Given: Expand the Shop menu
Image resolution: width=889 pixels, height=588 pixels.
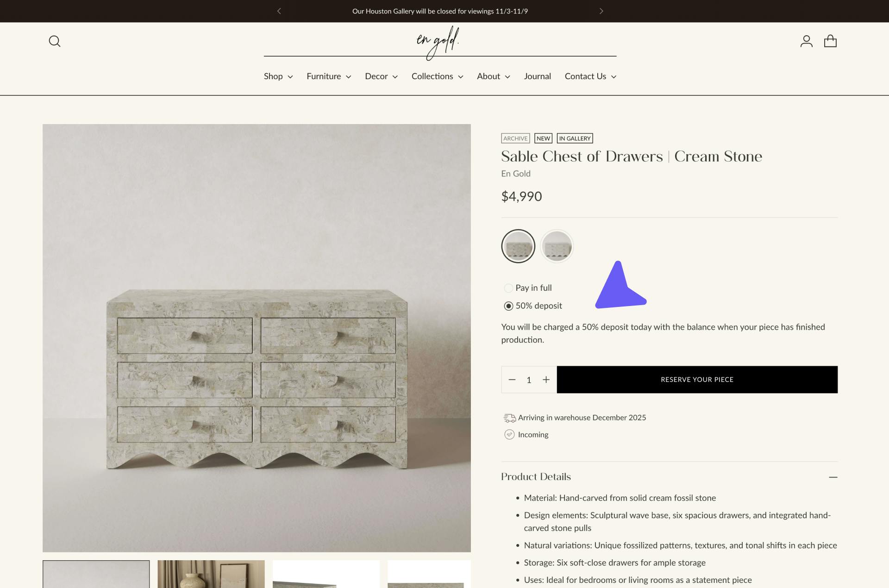Looking at the screenshot, I should tap(278, 76).
